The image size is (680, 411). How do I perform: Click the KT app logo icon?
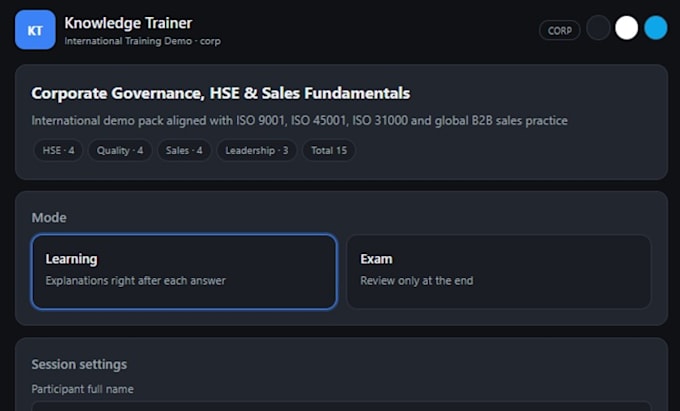tap(35, 30)
